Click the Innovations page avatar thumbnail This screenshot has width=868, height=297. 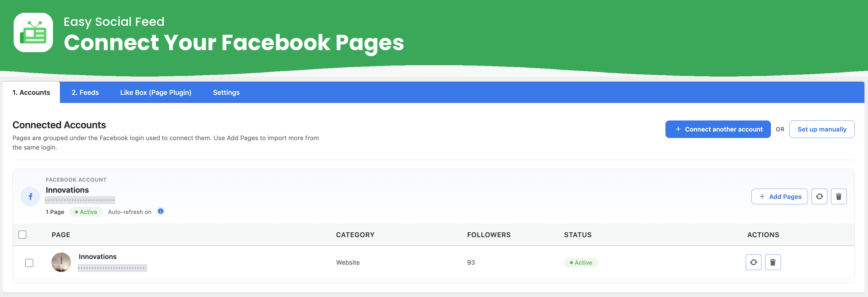click(61, 262)
